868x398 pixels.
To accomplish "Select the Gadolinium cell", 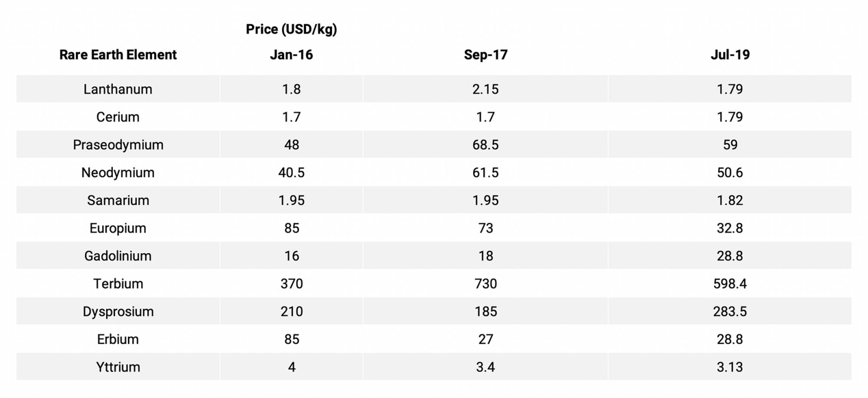I will [118, 256].
